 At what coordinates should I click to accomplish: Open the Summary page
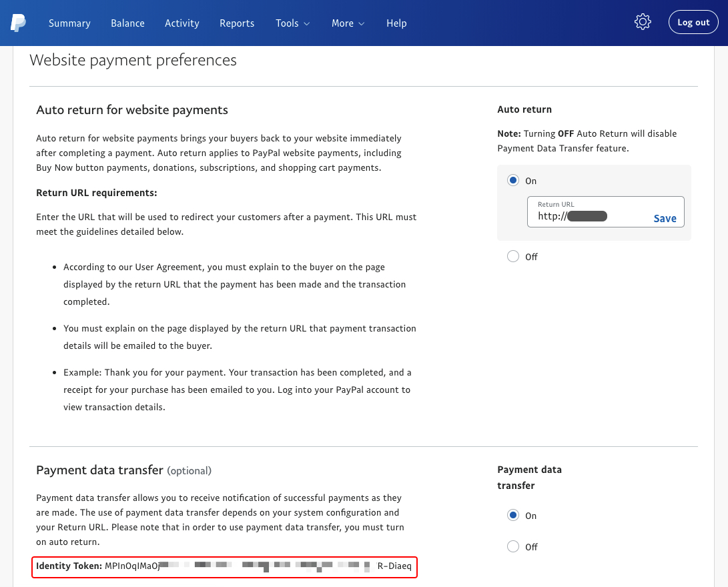69,23
